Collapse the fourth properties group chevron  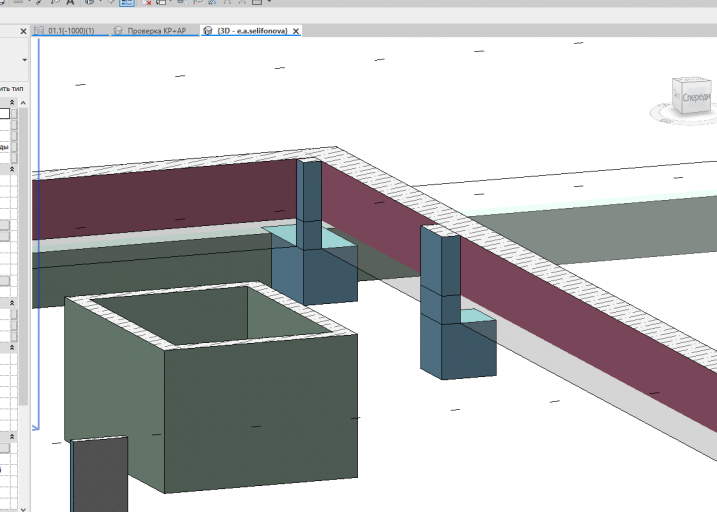tap(12, 347)
